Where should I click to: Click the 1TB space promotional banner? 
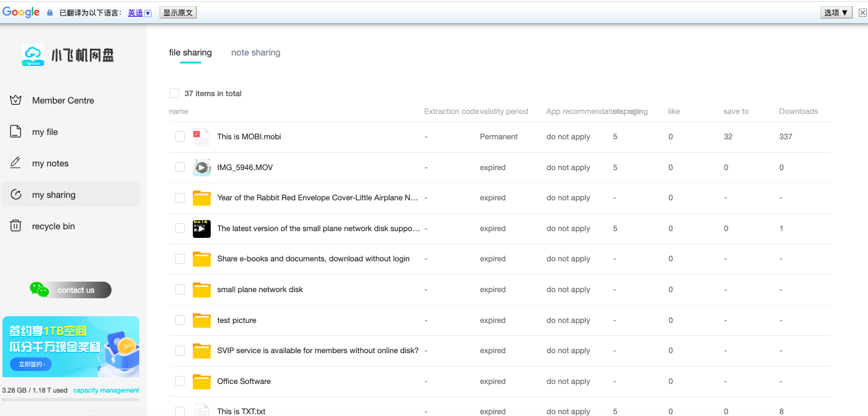[70, 346]
